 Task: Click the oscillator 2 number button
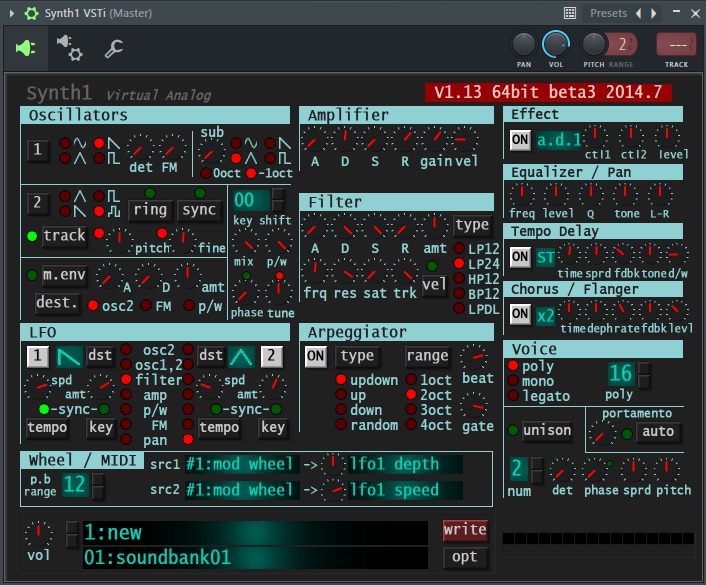(x=37, y=202)
